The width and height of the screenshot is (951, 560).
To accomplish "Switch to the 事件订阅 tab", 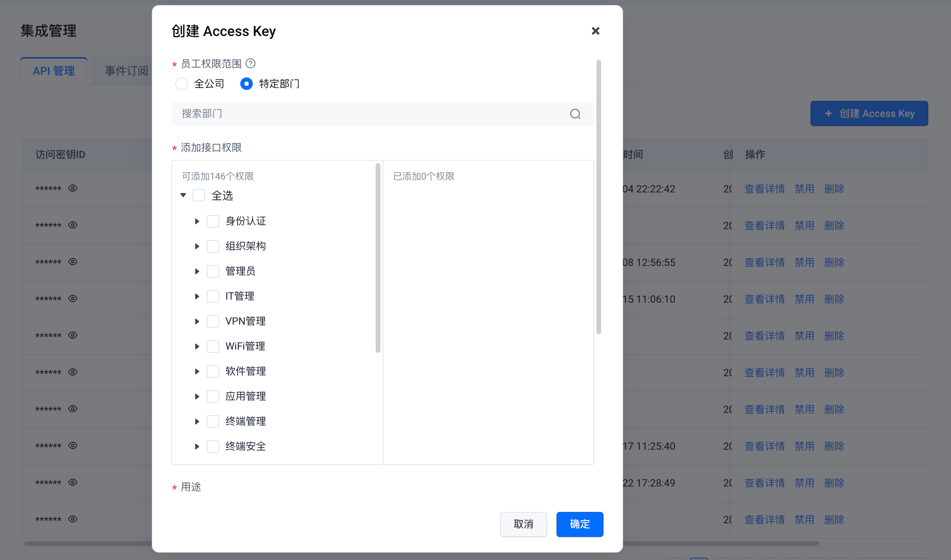I will (126, 71).
